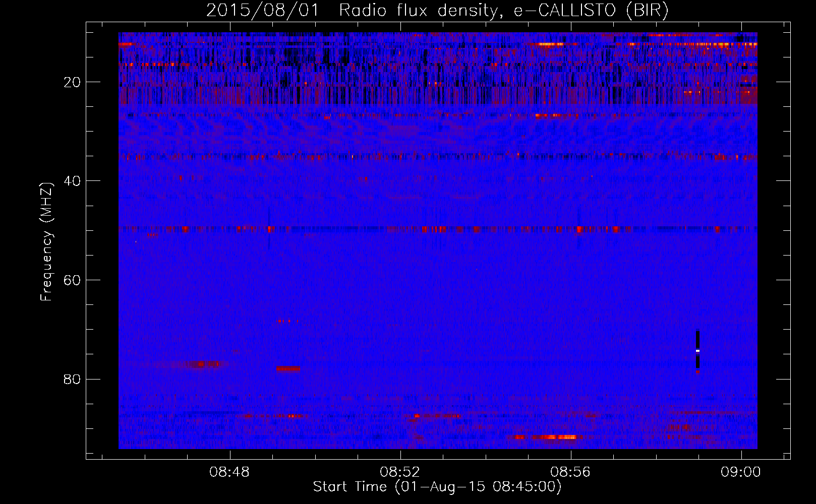This screenshot has width=816, height=504.
Task: Select the 60 MHz frequency tick label
Action: [72, 280]
